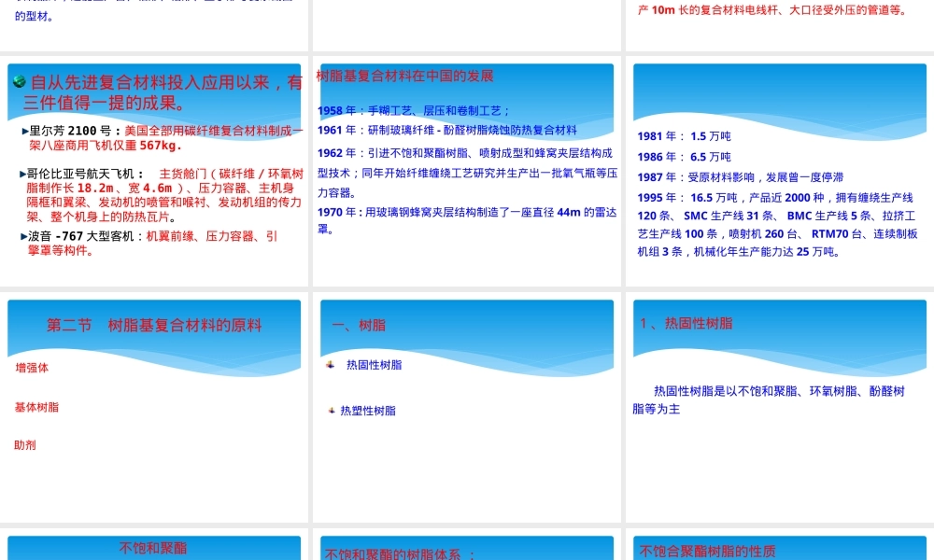
Task: Click the line 1986 年： 6.5 万吨
Action: 685,157
